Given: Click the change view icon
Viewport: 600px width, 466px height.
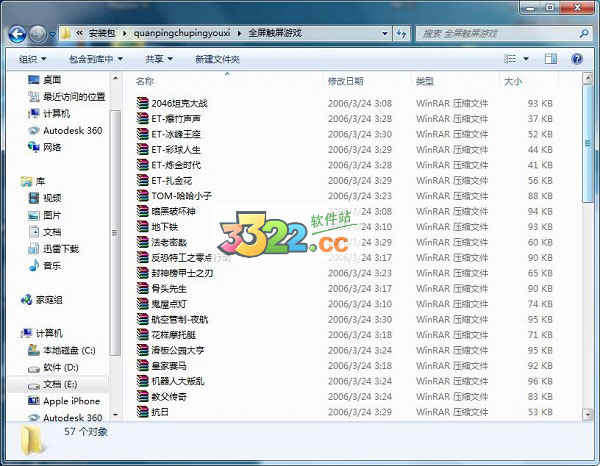Looking at the screenshot, I should coord(510,59).
